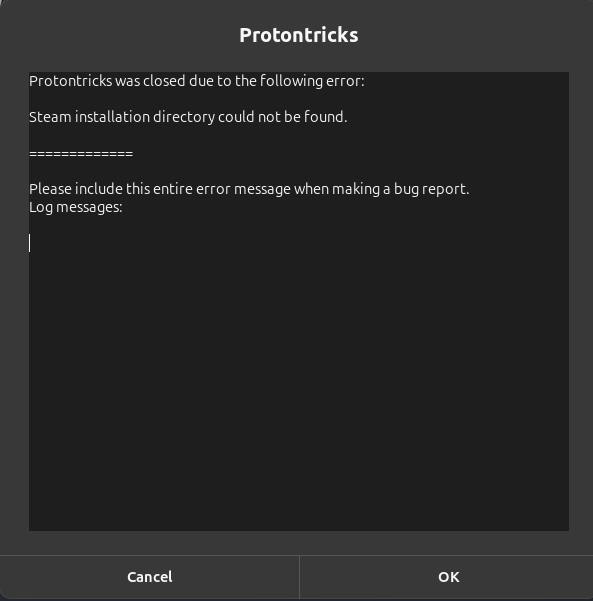Click the word 'directory' in error text
The width and height of the screenshot is (593, 601).
[184, 117]
